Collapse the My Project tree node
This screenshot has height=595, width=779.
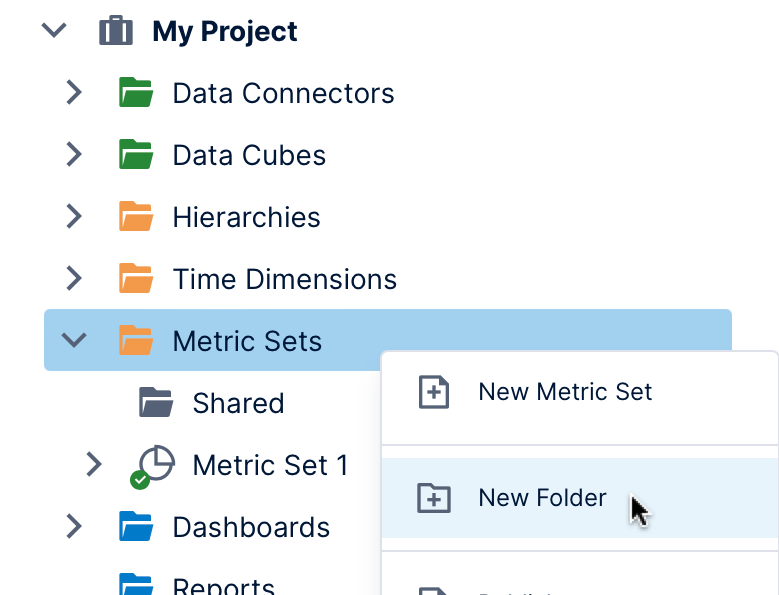point(54,30)
